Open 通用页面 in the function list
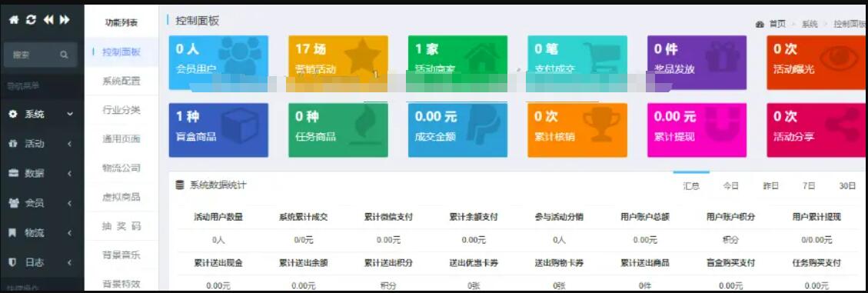The image size is (868, 293). point(121,139)
